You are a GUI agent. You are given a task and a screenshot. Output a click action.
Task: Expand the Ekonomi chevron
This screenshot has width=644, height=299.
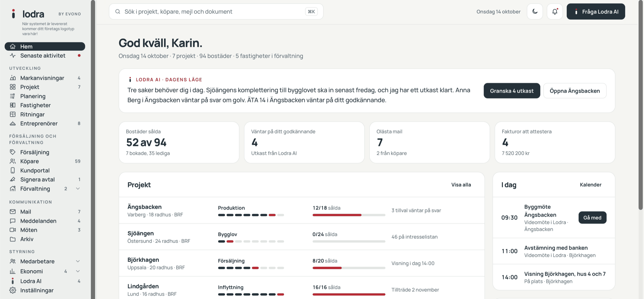pos(78,271)
